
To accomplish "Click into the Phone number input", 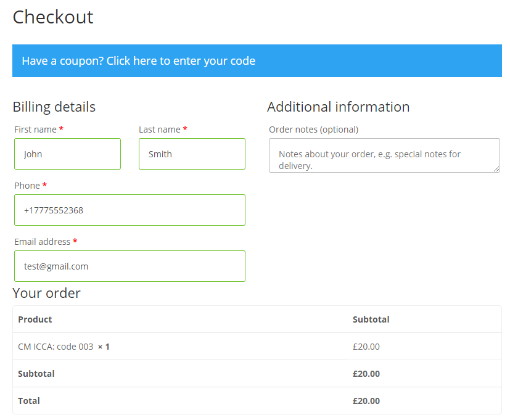I will click(130, 210).
